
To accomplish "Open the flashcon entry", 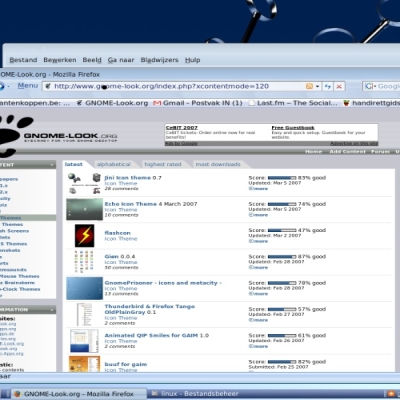I will [x=117, y=233].
